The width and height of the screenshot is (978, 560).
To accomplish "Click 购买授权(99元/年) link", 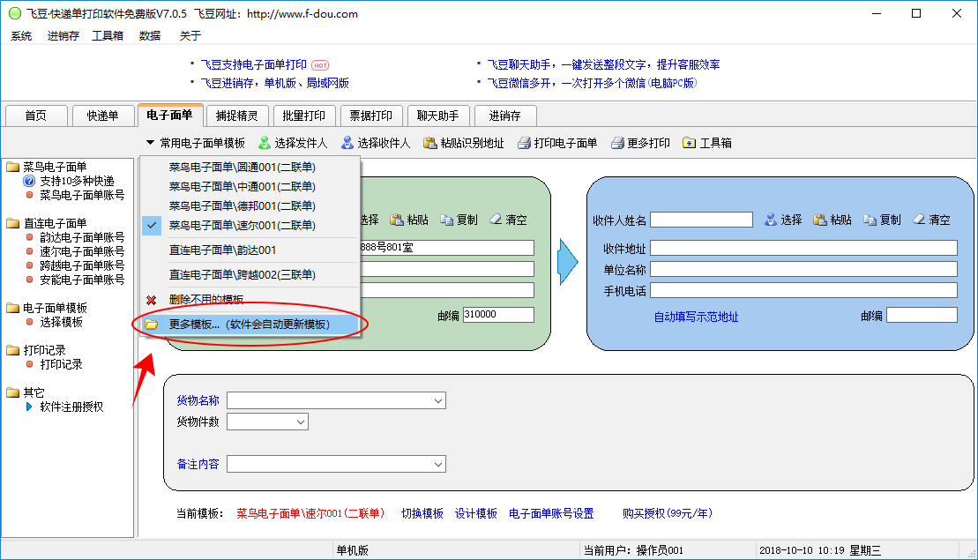I will [668, 513].
